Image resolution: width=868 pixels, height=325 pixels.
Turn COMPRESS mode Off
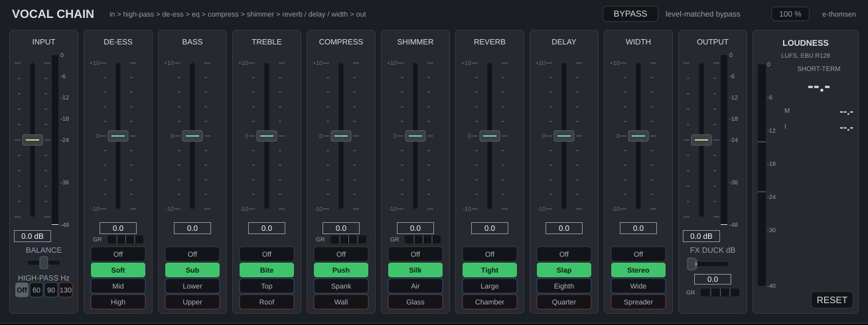(x=341, y=254)
